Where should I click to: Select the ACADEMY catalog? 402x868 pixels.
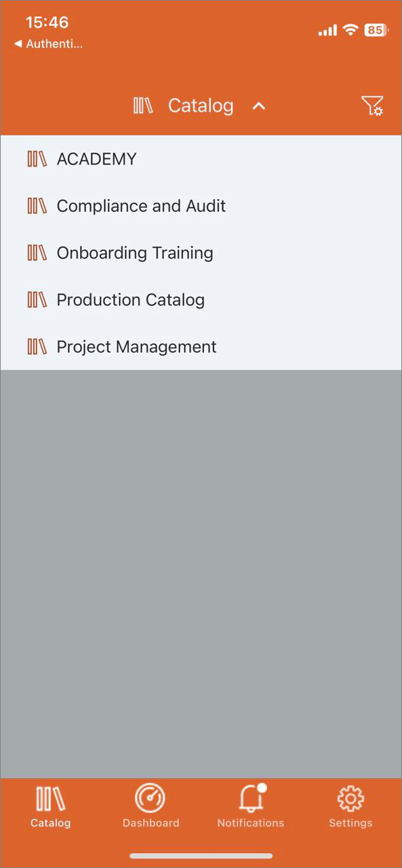(x=201, y=159)
